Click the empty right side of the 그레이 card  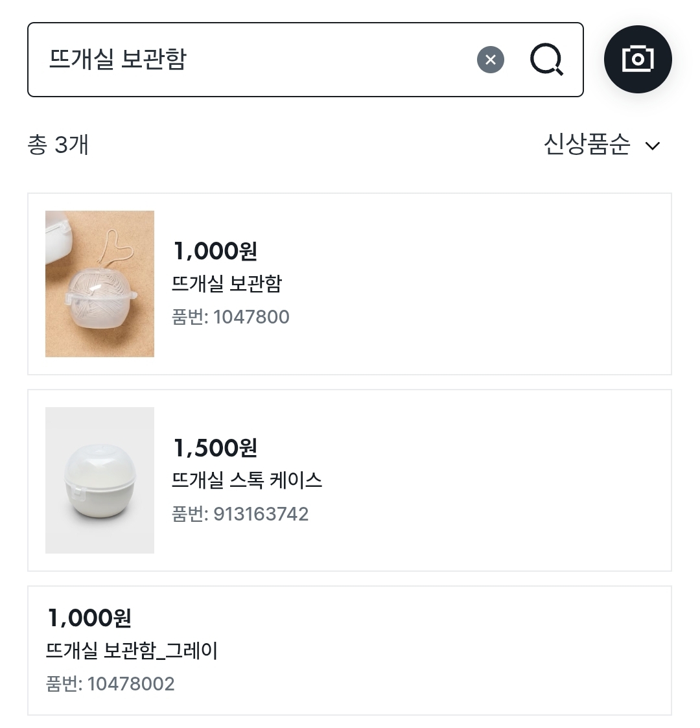click(454, 651)
